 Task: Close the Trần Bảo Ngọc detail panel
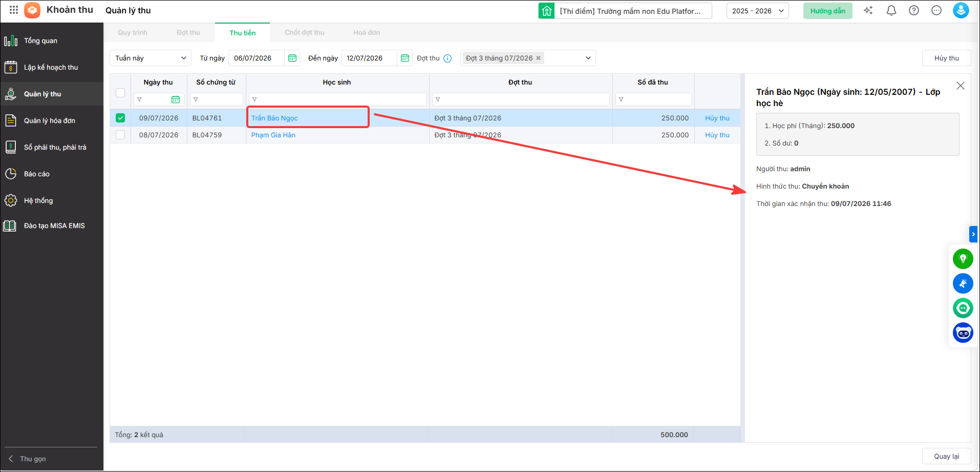[x=961, y=86]
